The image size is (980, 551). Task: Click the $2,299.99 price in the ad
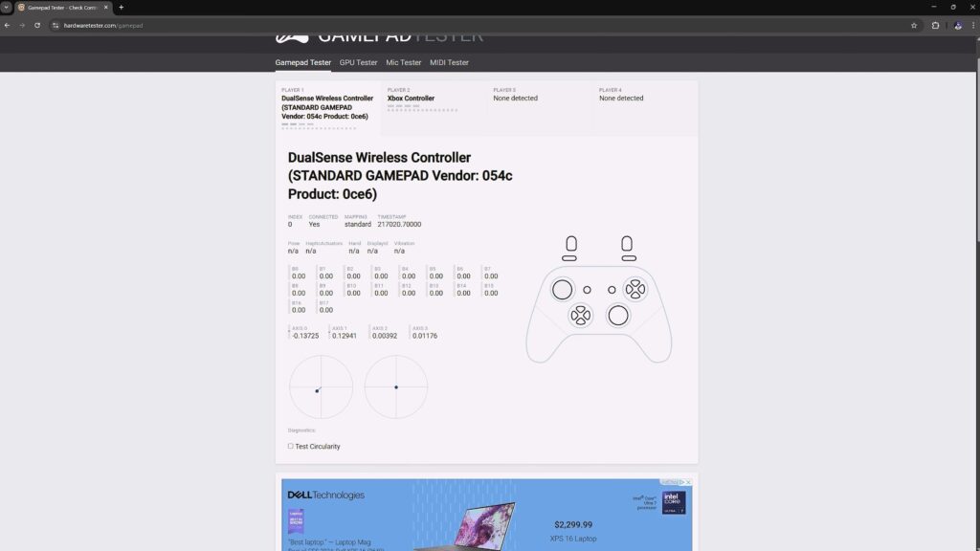tap(573, 525)
